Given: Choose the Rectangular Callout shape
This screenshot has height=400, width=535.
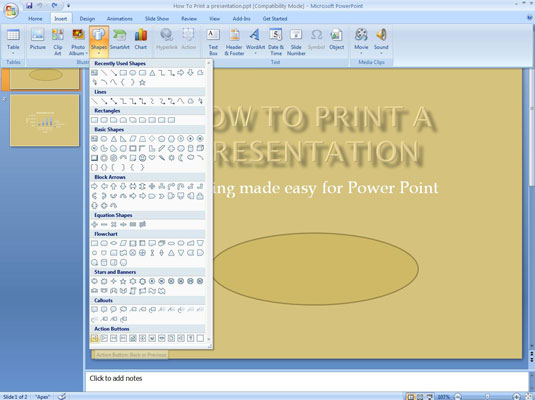Looking at the screenshot, I should pyautogui.click(x=95, y=310).
